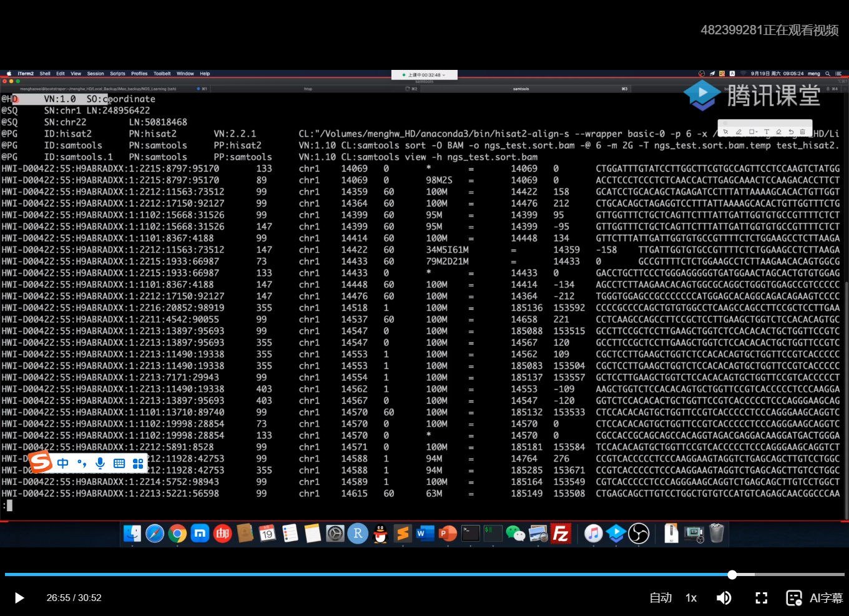The image size is (849, 616).
Task: Open the Notes app in Dock
Action: [x=313, y=534]
